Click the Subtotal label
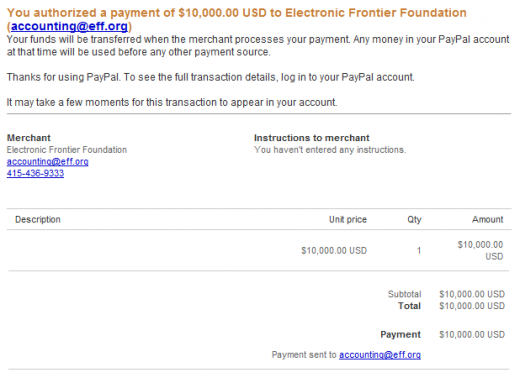Viewport: 520px width, 383px height. click(x=404, y=294)
